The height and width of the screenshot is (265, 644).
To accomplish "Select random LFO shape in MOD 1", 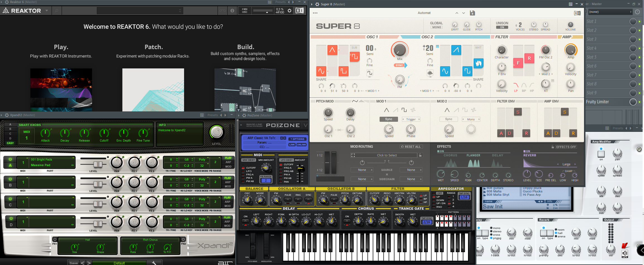I will [x=413, y=110].
